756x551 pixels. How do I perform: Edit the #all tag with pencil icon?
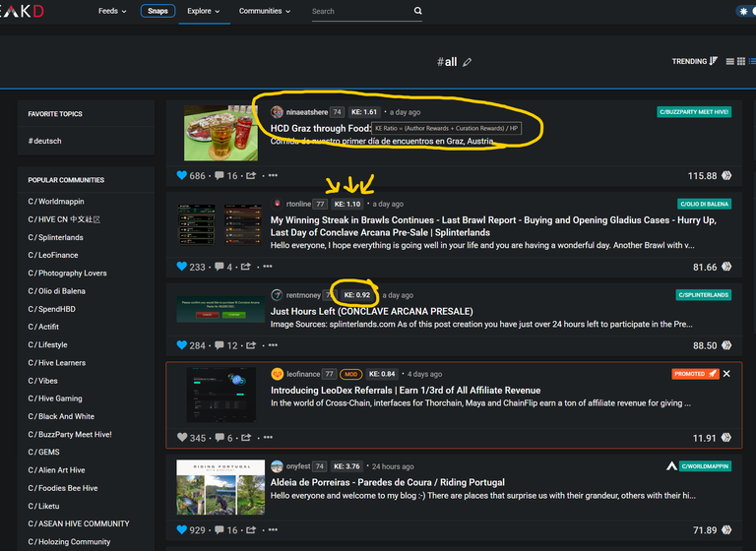pyautogui.click(x=467, y=62)
